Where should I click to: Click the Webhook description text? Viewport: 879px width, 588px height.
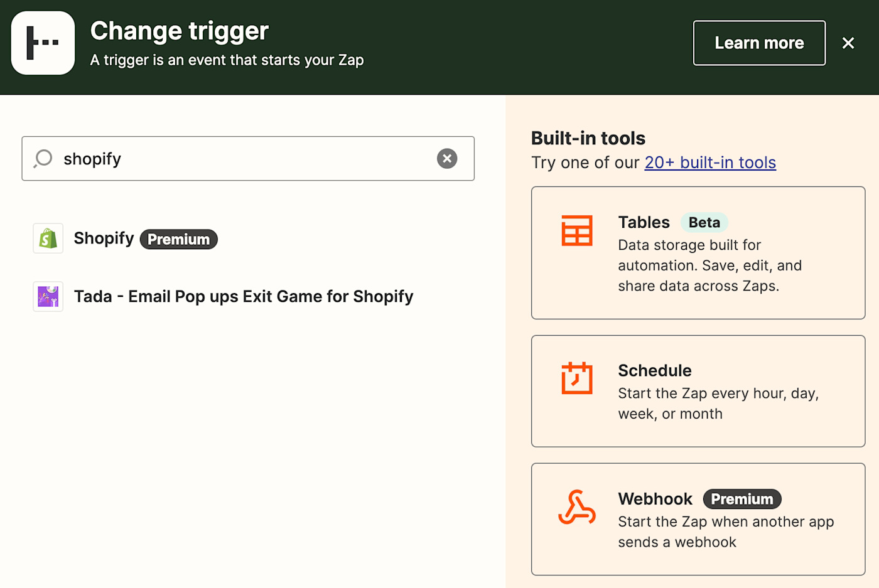pos(726,532)
